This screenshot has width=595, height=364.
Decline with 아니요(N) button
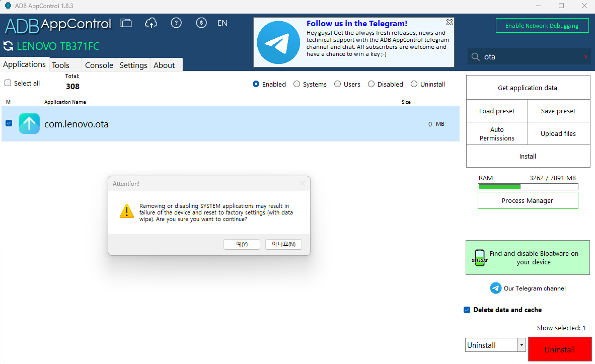click(x=283, y=244)
